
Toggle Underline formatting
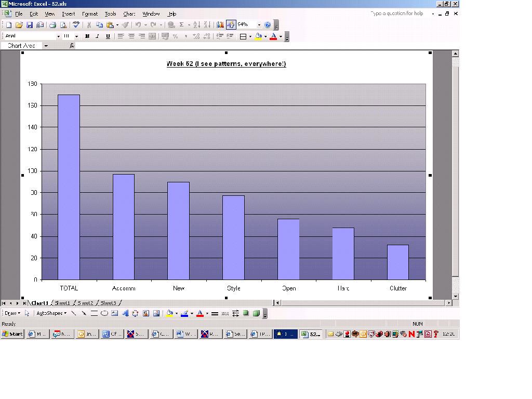[108, 36]
